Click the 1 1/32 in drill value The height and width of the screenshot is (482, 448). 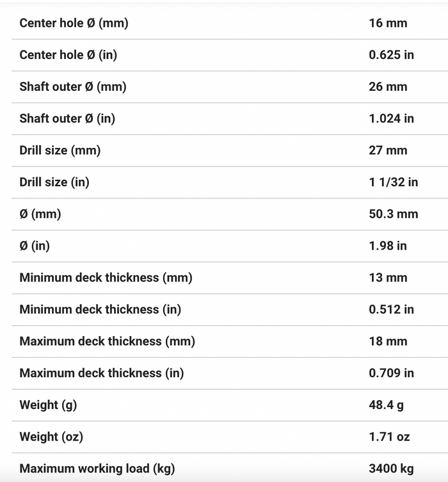(394, 182)
